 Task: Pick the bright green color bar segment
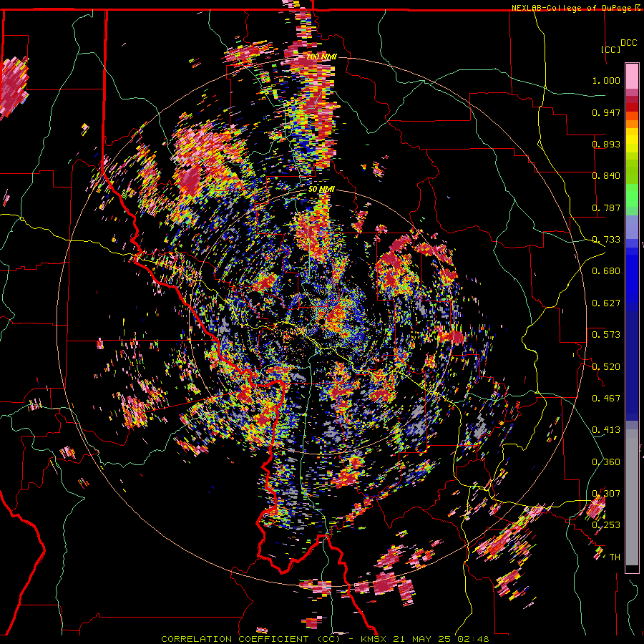tap(632, 195)
